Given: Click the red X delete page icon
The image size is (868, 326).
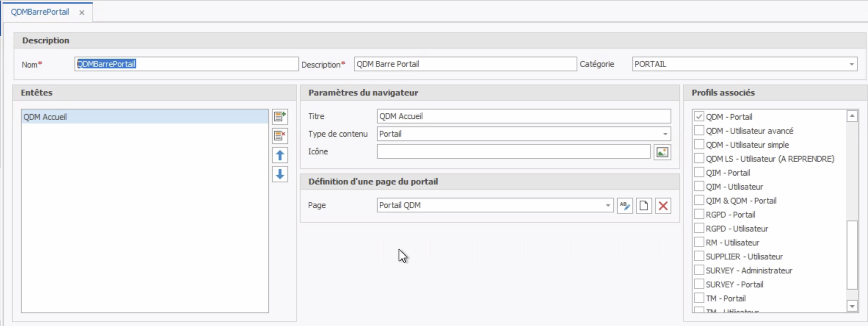Looking at the screenshot, I should point(663,205).
